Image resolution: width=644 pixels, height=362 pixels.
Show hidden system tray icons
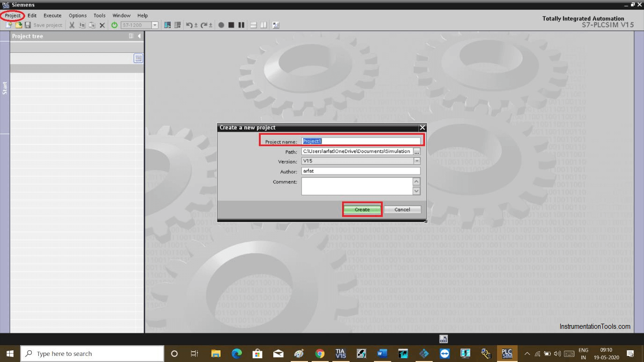pyautogui.click(x=527, y=354)
